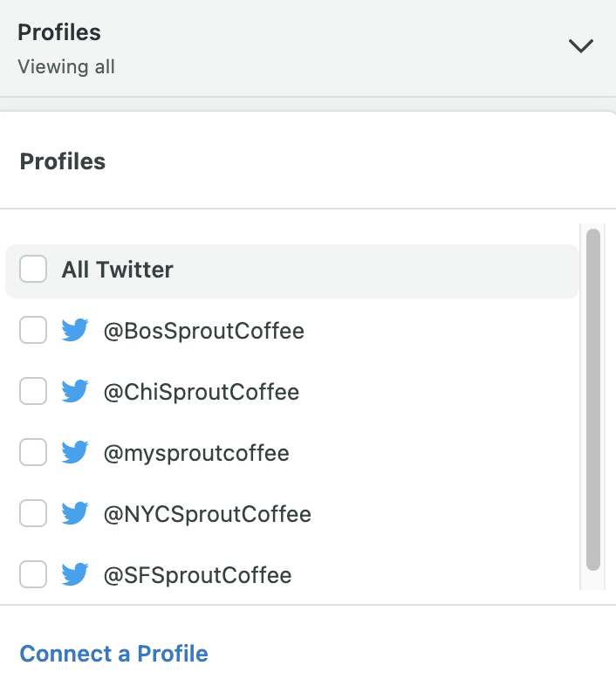Click the Twitter bird icon beside @mysproutcoffee
Viewport: 616px width, 679px height.
pos(75,453)
